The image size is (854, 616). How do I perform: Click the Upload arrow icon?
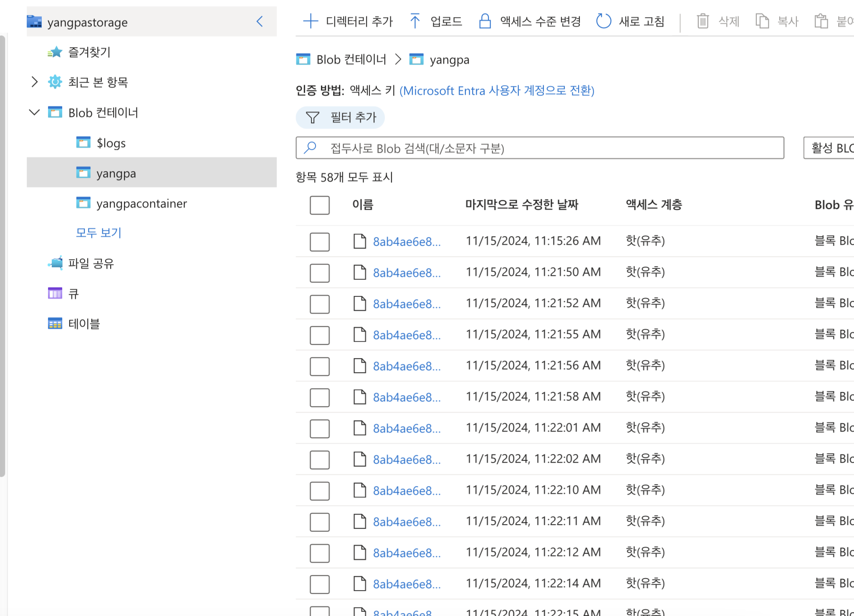(x=414, y=21)
